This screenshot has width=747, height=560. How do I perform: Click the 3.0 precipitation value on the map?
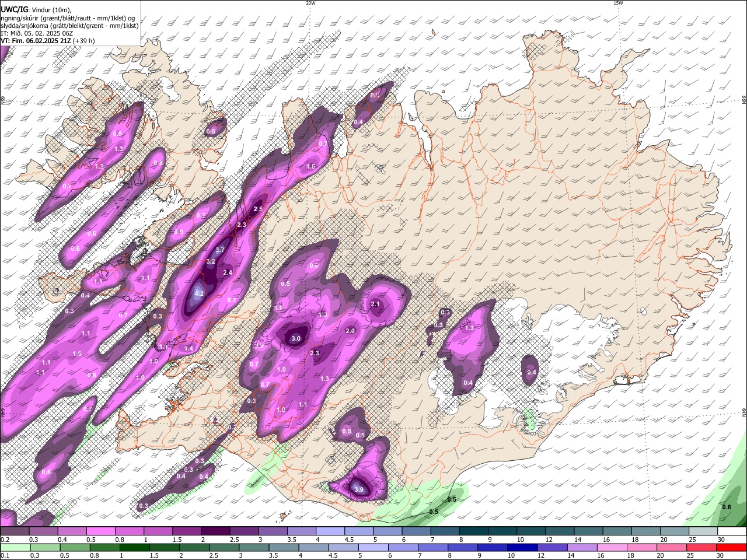296,338
